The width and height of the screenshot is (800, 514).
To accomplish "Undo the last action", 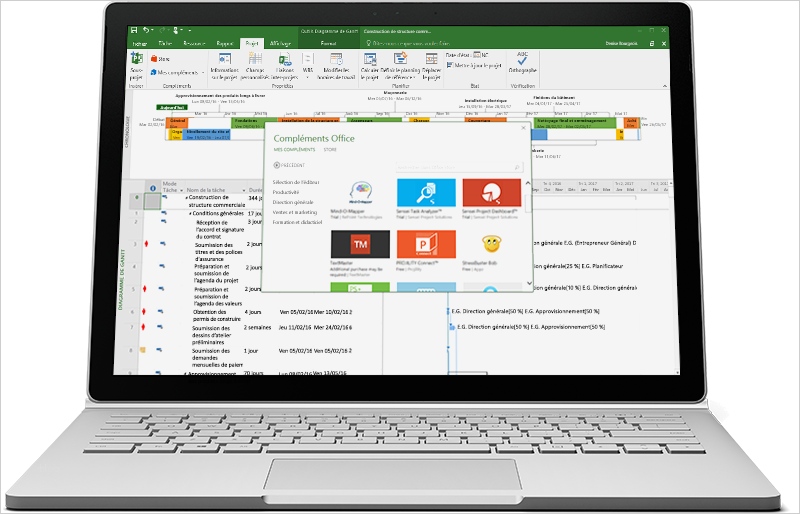I will click(x=146, y=31).
